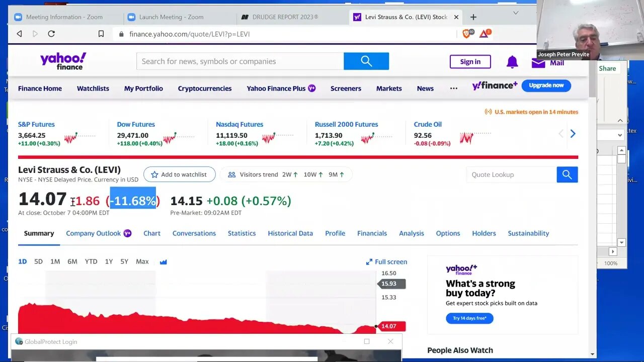Select the 5D chart range
This screenshot has height=362, width=644.
click(x=38, y=261)
